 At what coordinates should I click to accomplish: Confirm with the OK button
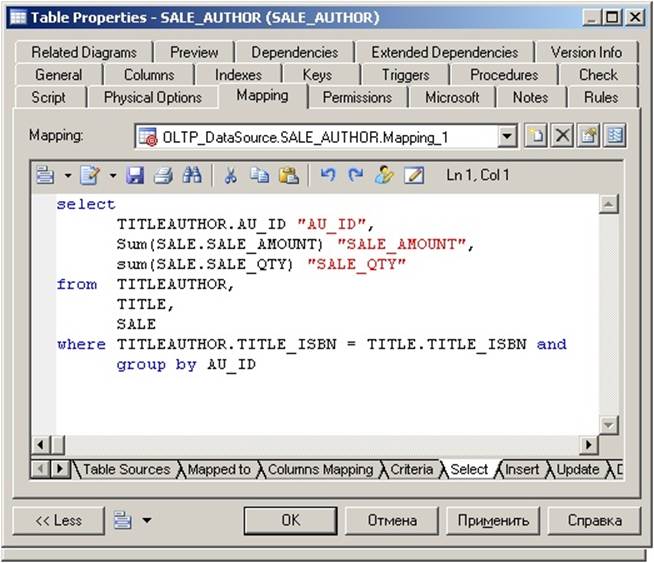point(290,520)
